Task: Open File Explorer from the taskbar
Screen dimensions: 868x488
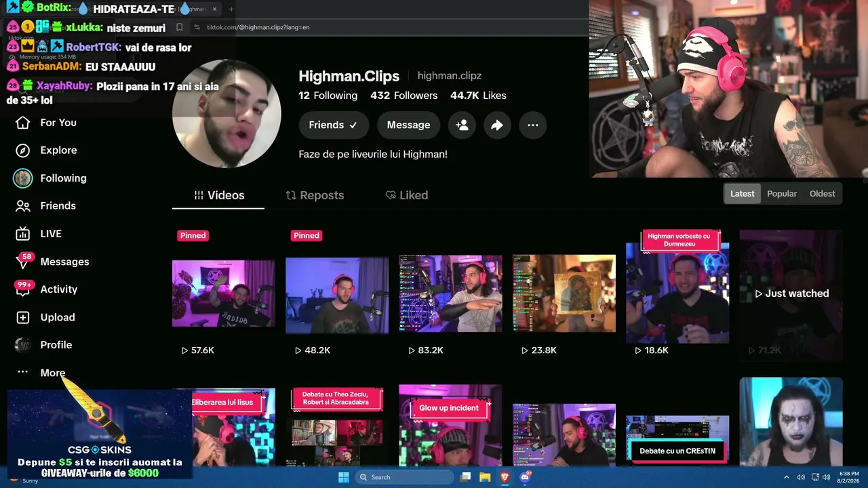Action: pyautogui.click(x=485, y=477)
